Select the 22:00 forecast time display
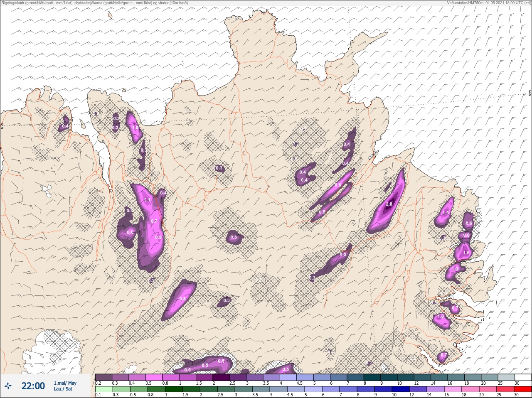532x398 pixels. (x=33, y=386)
